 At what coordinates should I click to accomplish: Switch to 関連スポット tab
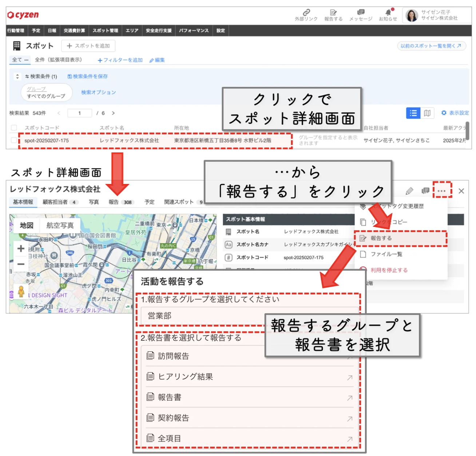click(x=183, y=202)
